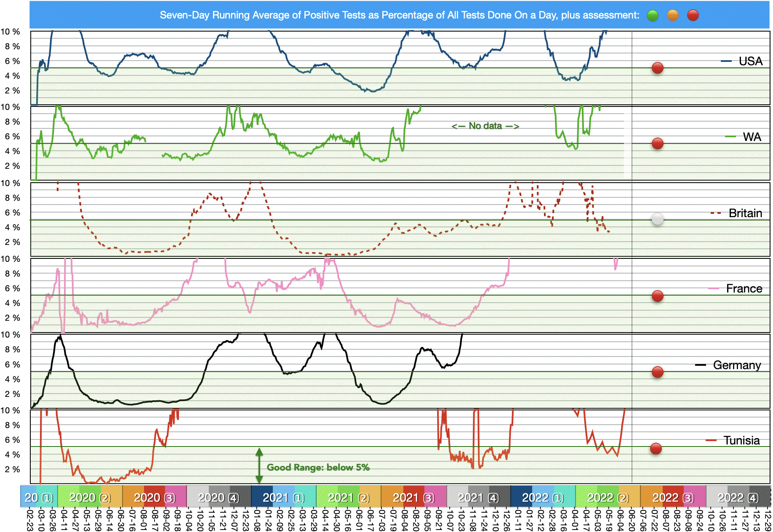Click the red status dot for France
773x532 pixels.
click(x=657, y=296)
